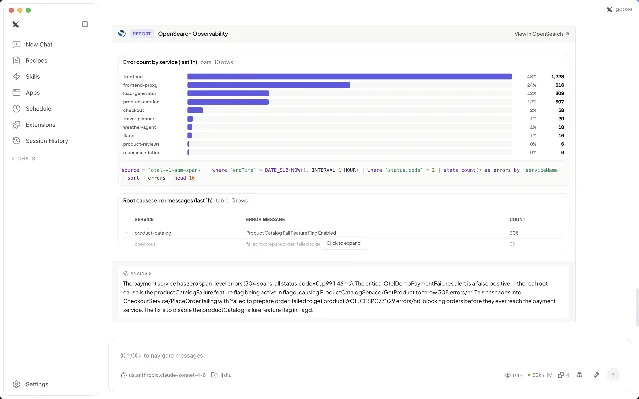Click the green-dot token usage indicator
This screenshot has height=399, width=639.
pos(540,375)
